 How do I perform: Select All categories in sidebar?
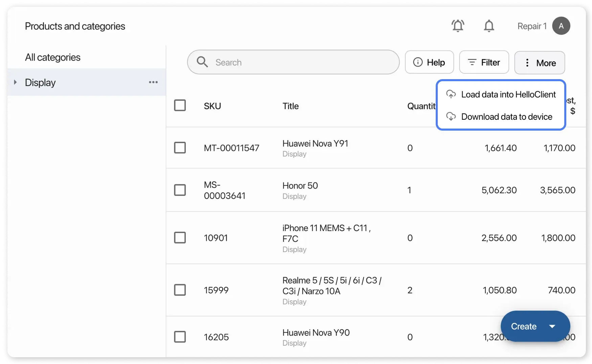click(x=53, y=58)
